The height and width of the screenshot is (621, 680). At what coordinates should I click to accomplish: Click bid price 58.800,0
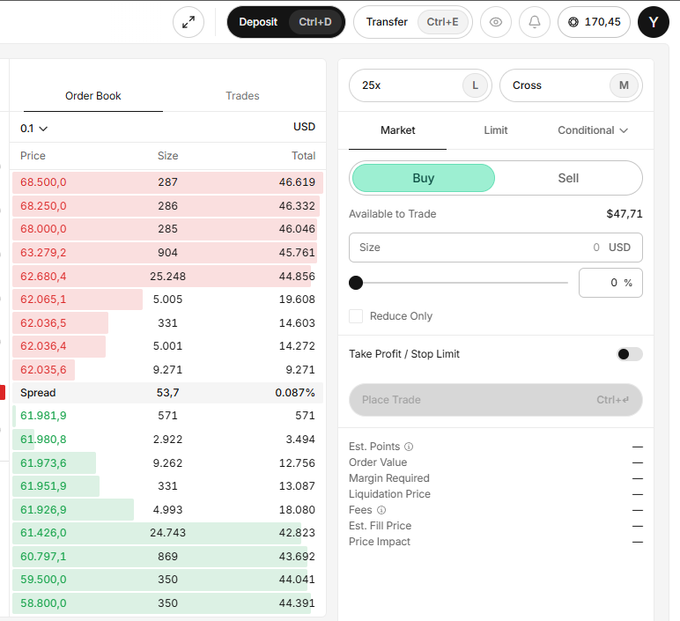pyautogui.click(x=43, y=603)
